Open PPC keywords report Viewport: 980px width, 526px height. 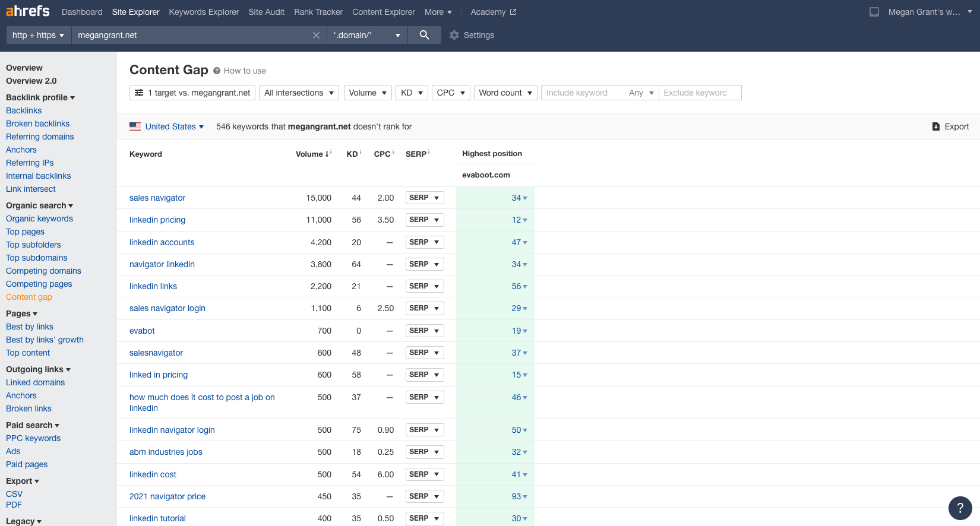(33, 438)
